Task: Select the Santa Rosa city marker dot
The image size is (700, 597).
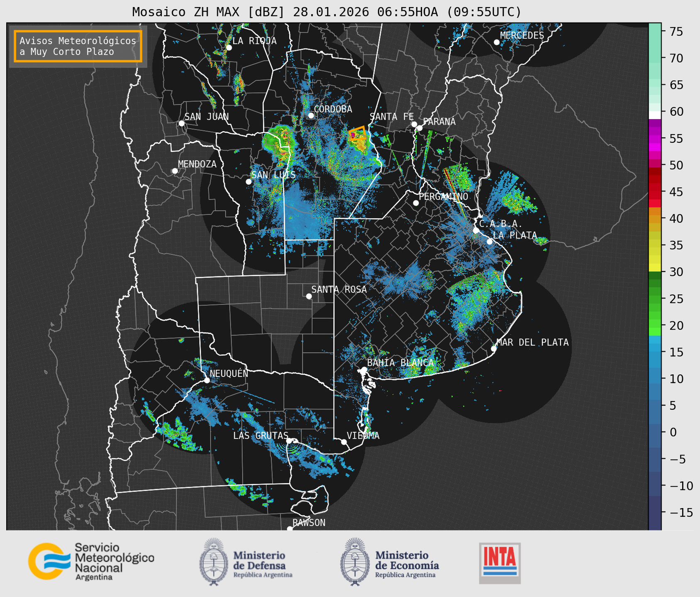Action: 309,296
